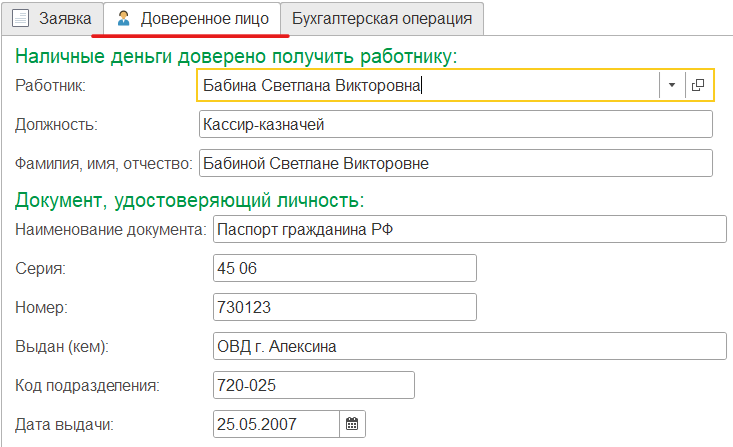The height and width of the screenshot is (447, 733).
Task: Click the Номер field with 730123
Action: [345, 307]
